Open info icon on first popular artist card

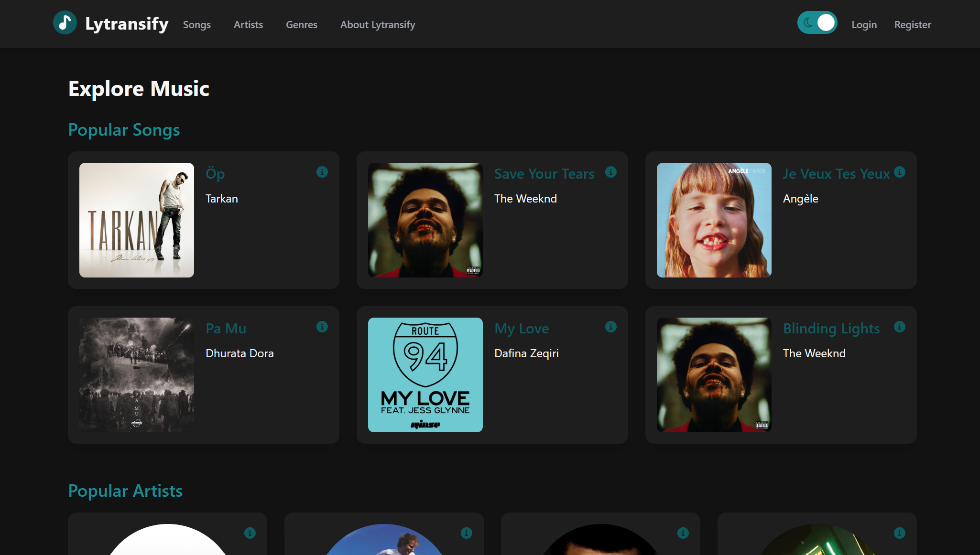pos(250,533)
